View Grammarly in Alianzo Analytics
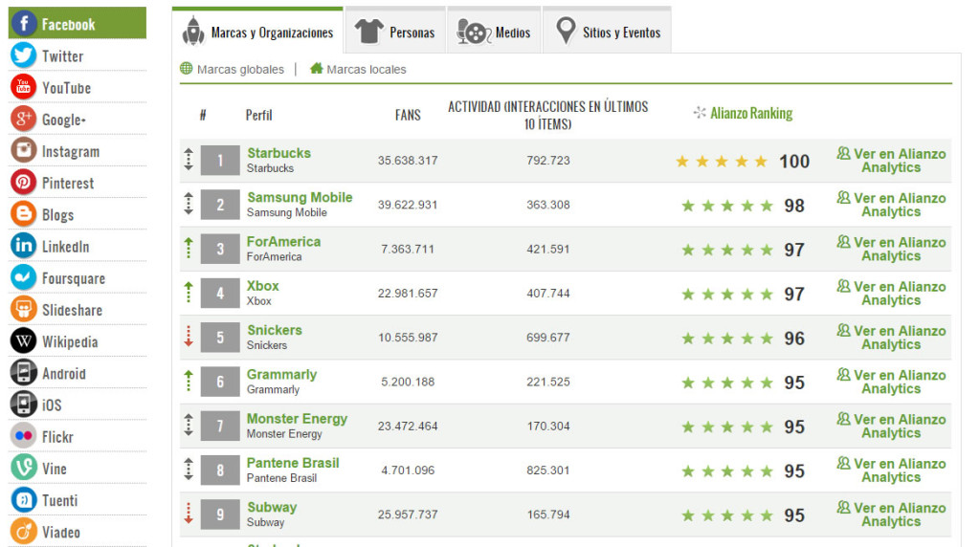Viewport: 980px width, 547px height. tap(891, 383)
